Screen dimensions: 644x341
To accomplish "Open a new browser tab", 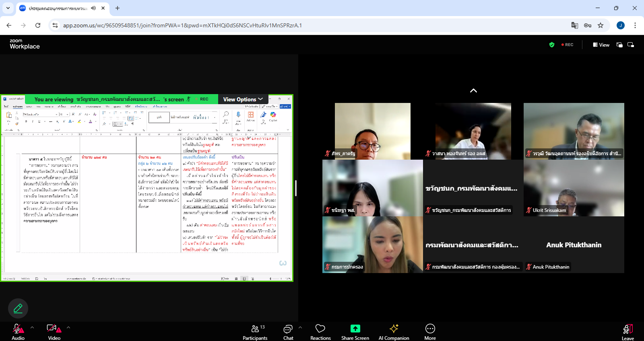I will 118,8.
